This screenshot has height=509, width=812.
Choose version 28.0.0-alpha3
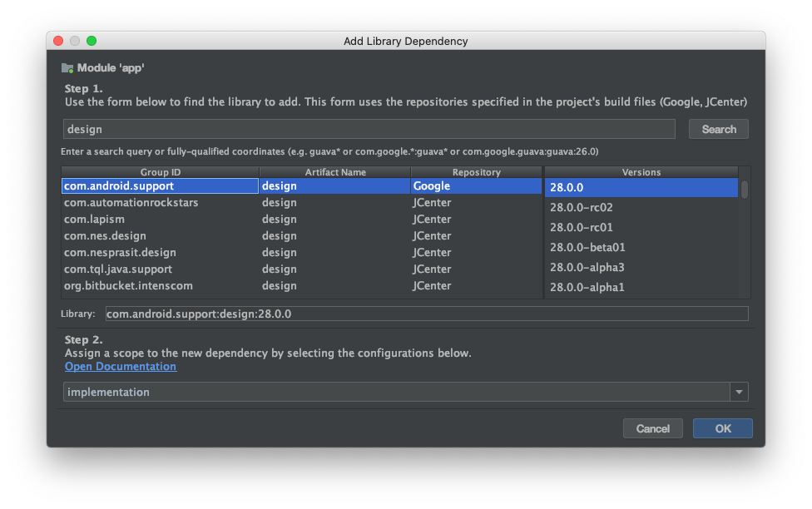[x=641, y=267]
